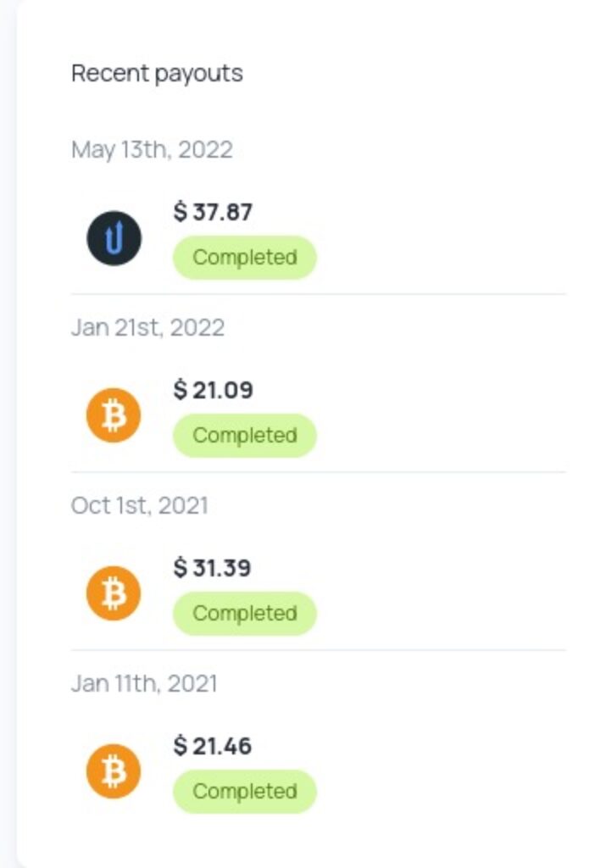This screenshot has width=595, height=868.
Task: Click the Bitcoin icon beside $21.09
Action: [114, 415]
